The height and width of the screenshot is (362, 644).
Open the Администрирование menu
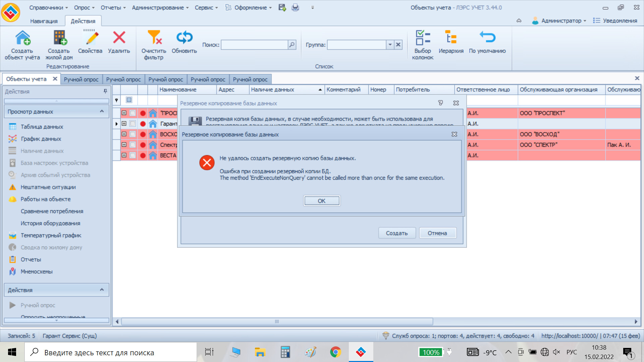[160, 7]
